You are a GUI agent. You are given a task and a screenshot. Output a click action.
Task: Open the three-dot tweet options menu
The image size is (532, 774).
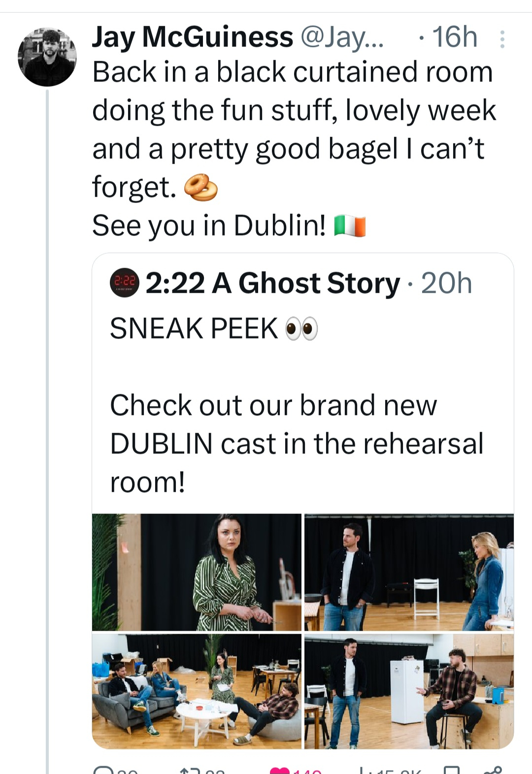pyautogui.click(x=502, y=39)
